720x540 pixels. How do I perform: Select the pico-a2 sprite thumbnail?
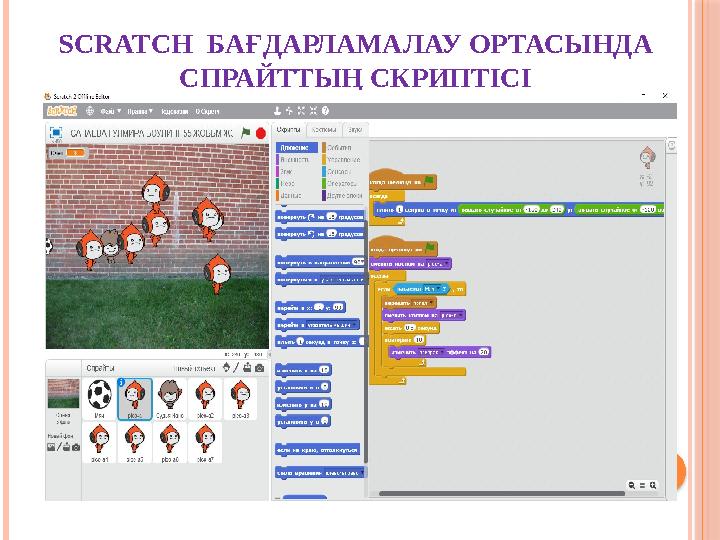(205, 399)
